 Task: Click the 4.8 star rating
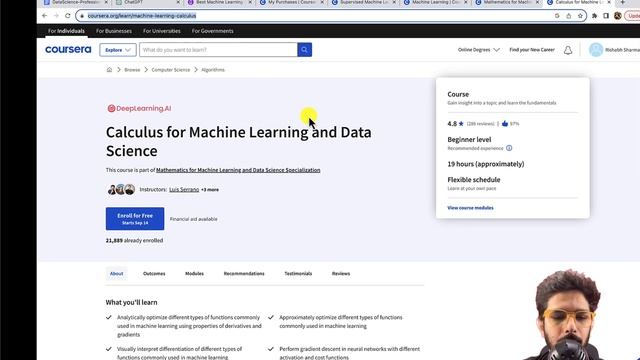(x=456, y=124)
